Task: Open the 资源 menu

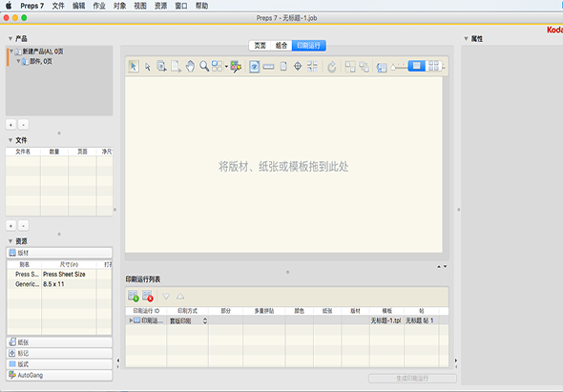Action: coord(160,6)
